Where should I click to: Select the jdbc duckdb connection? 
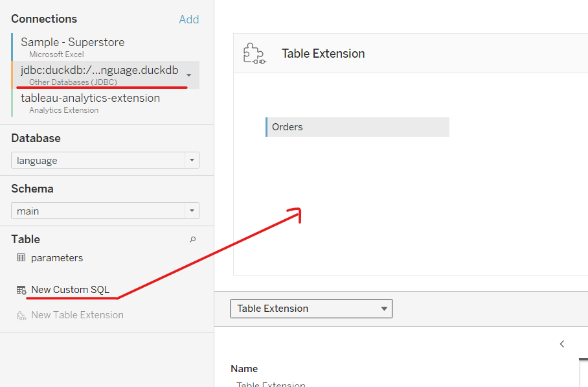(x=98, y=71)
